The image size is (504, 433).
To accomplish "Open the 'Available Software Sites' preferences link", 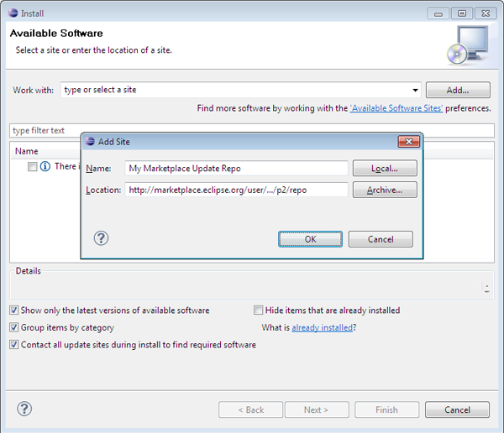I will coord(396,108).
